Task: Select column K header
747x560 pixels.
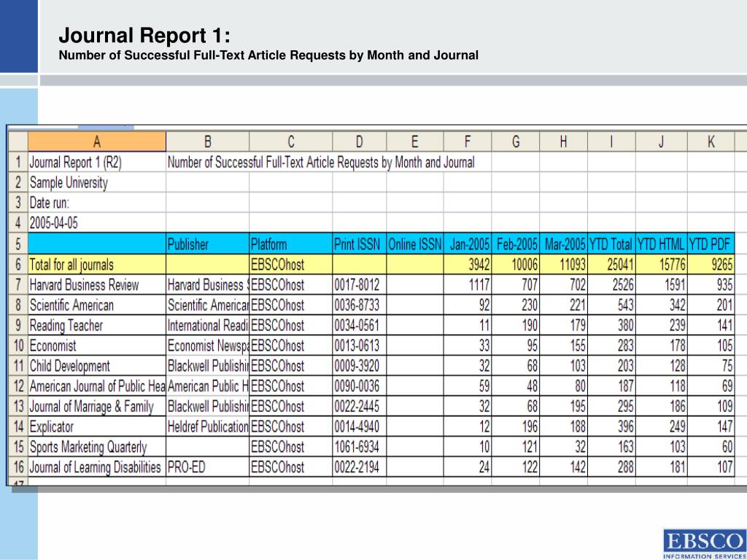Action: pyautogui.click(x=711, y=141)
